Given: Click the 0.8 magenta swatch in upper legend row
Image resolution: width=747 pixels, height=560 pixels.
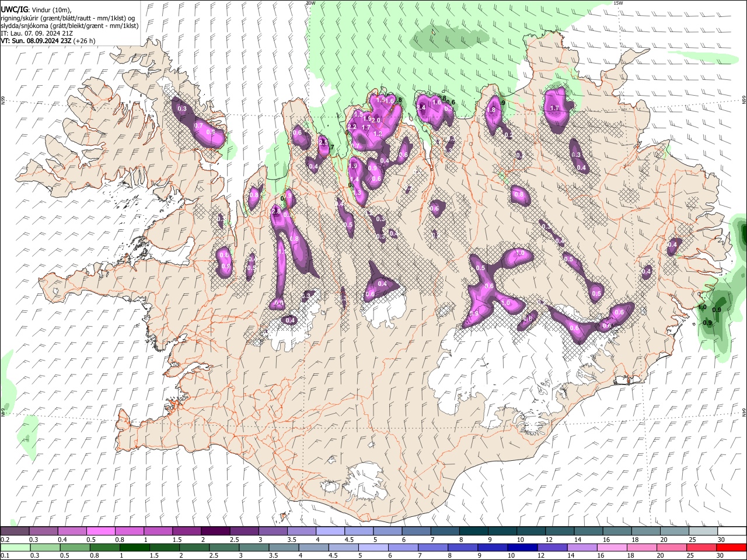Looking at the screenshot, I should (129, 531).
